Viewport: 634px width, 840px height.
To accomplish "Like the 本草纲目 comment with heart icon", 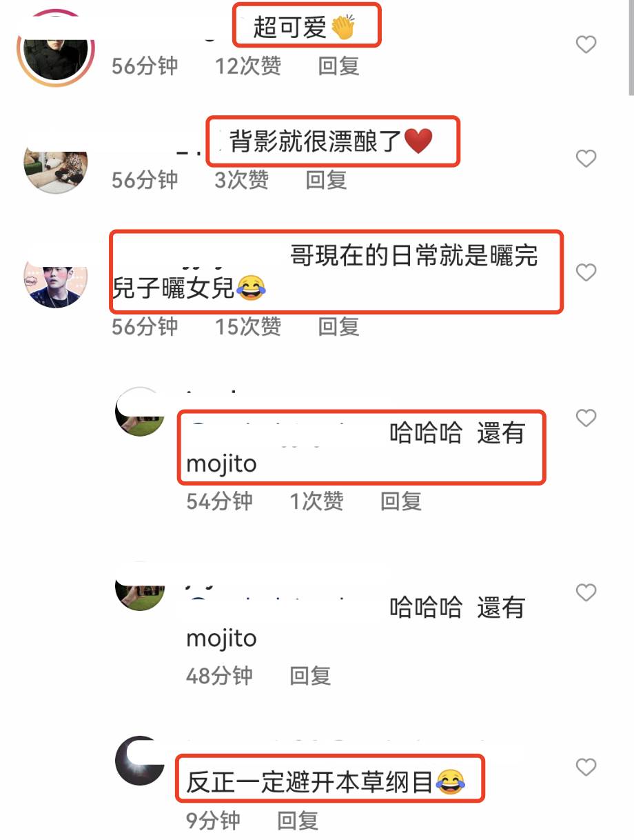I will 586,767.
